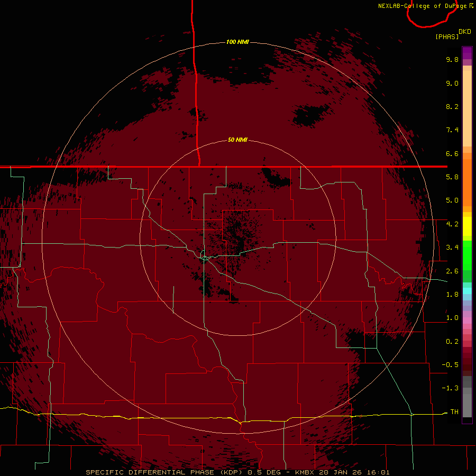Screen dimensions: 476x476
Task: Click the yellow segment of the color bar
Action: [467, 226]
